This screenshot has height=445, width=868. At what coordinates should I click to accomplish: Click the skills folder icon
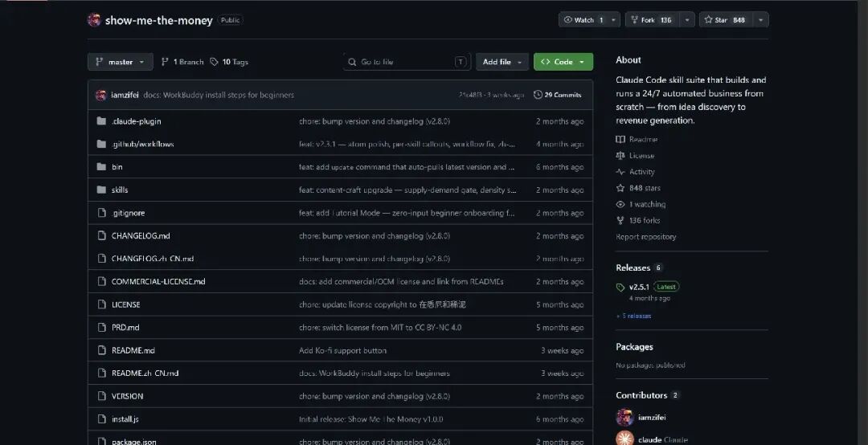(x=101, y=190)
